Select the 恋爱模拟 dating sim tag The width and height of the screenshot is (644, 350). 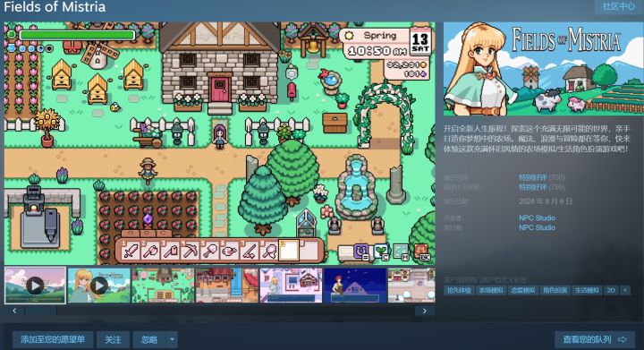[523, 290]
